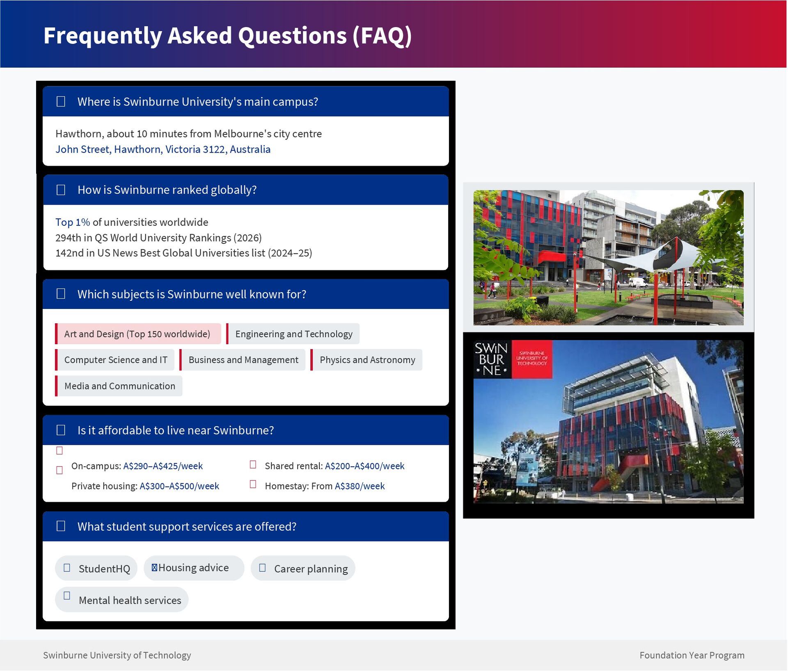788x672 pixels.
Task: Click the Housing advice icon
Action: pyautogui.click(x=154, y=567)
